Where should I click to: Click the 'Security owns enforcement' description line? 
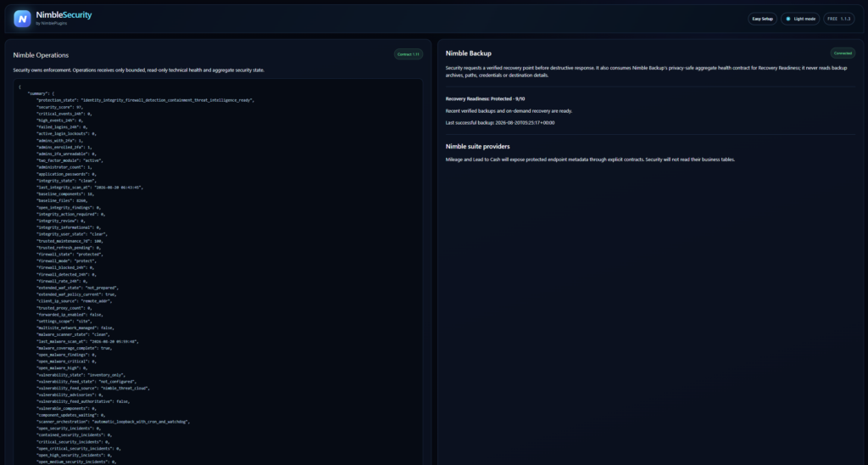pos(138,70)
